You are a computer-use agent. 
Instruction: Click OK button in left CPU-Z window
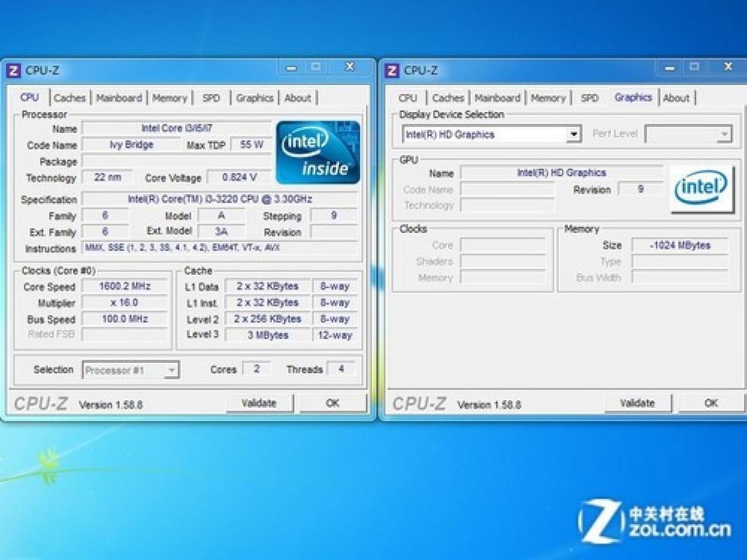333,403
